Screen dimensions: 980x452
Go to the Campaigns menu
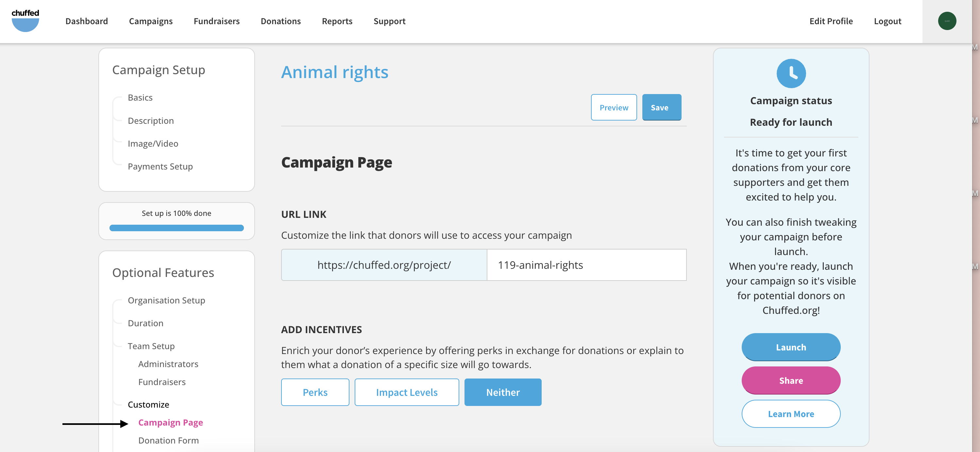tap(151, 21)
